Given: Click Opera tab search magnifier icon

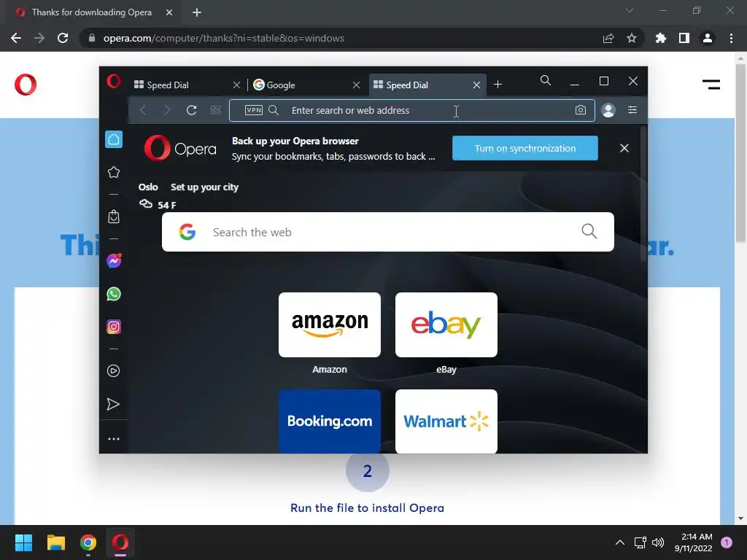Looking at the screenshot, I should (546, 80).
